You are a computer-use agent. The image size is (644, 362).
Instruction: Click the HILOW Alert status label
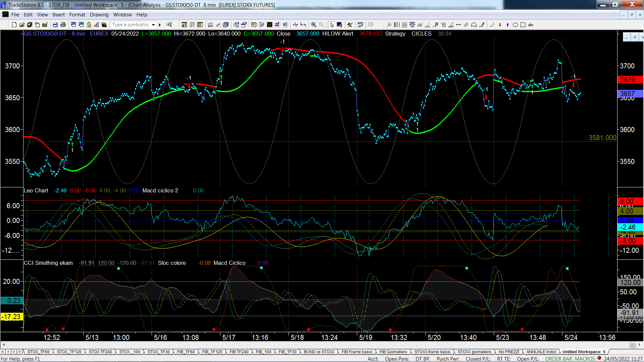point(338,34)
